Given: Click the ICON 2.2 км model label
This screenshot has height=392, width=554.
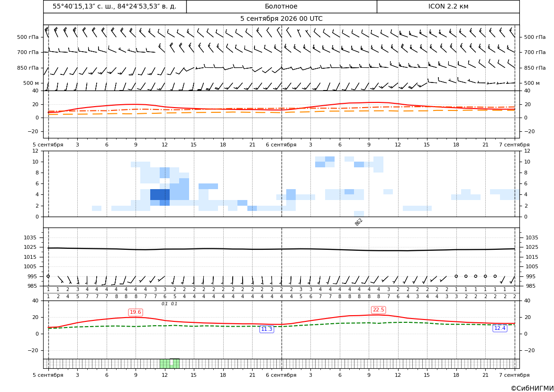Looking at the screenshot, I should coord(448,6).
